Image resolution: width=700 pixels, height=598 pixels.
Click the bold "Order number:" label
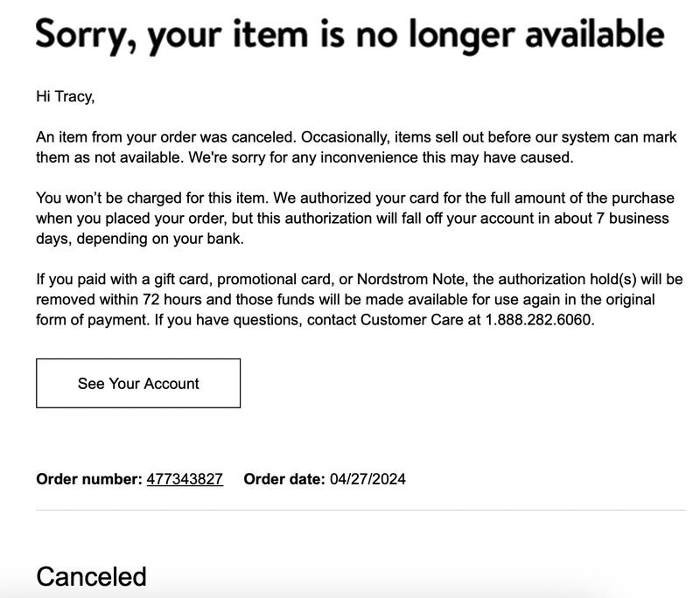[88, 479]
